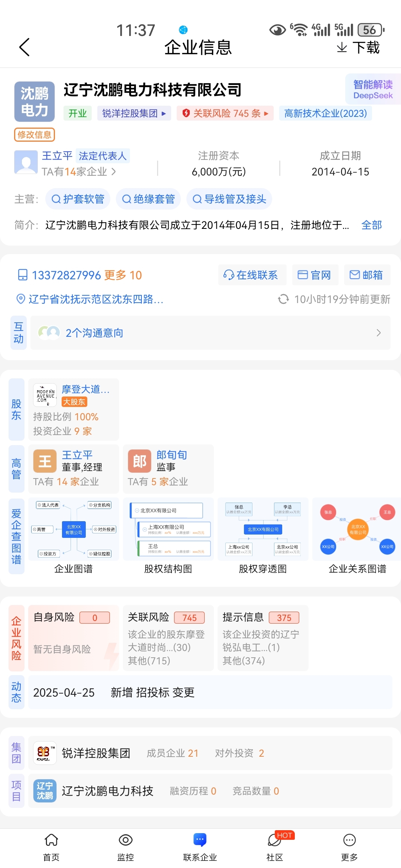Go back with the left arrow icon

pos(25,47)
